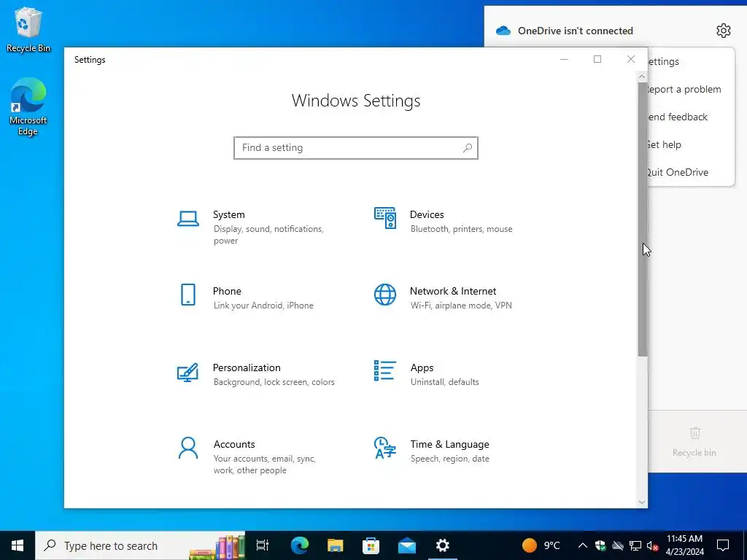
Task: Open the Action Center notifications icon
Action: point(723,545)
